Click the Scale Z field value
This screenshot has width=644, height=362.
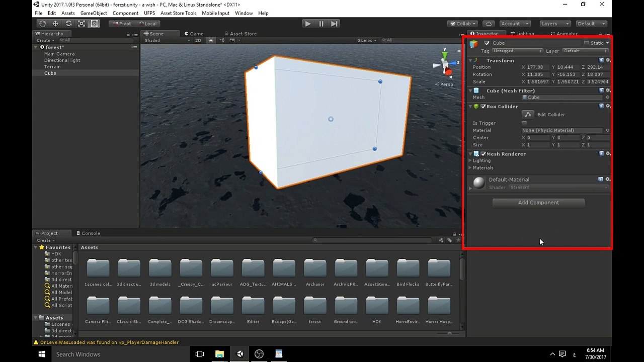coord(598,81)
